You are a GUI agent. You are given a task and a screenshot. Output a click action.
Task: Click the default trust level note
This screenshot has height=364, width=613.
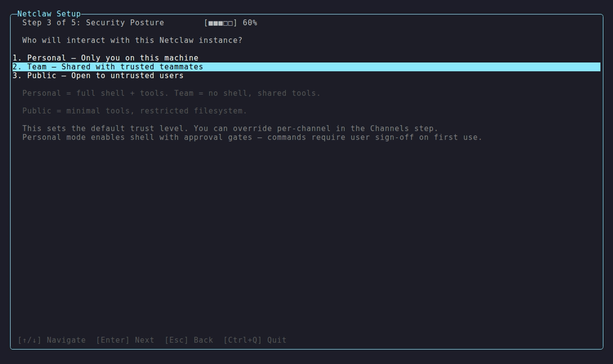pyautogui.click(x=230, y=128)
